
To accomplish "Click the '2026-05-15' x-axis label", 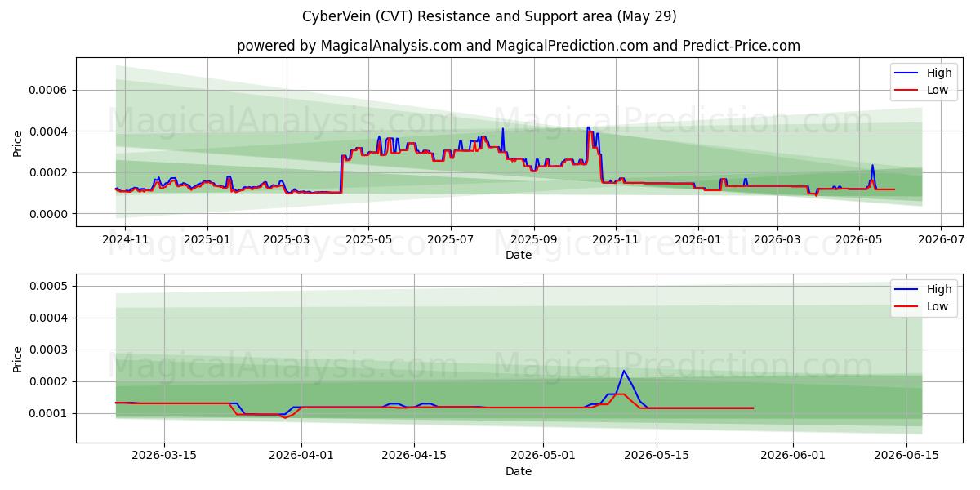I will [x=656, y=456].
